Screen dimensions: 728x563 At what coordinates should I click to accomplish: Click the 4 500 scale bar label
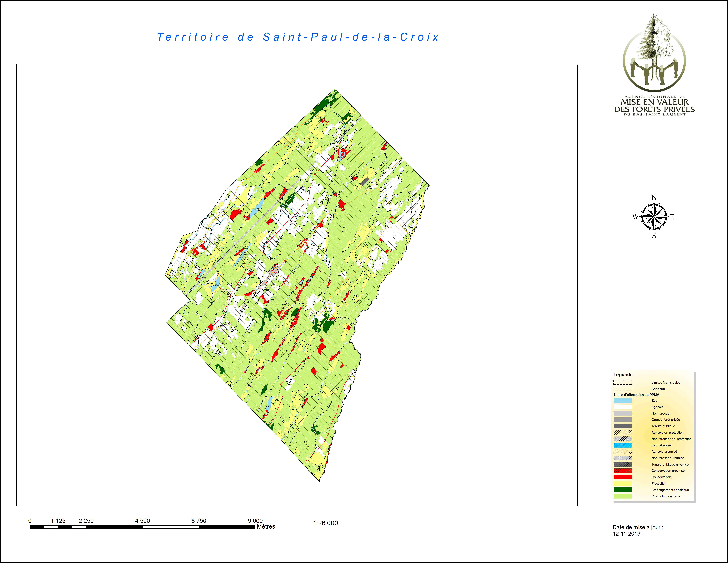[142, 521]
